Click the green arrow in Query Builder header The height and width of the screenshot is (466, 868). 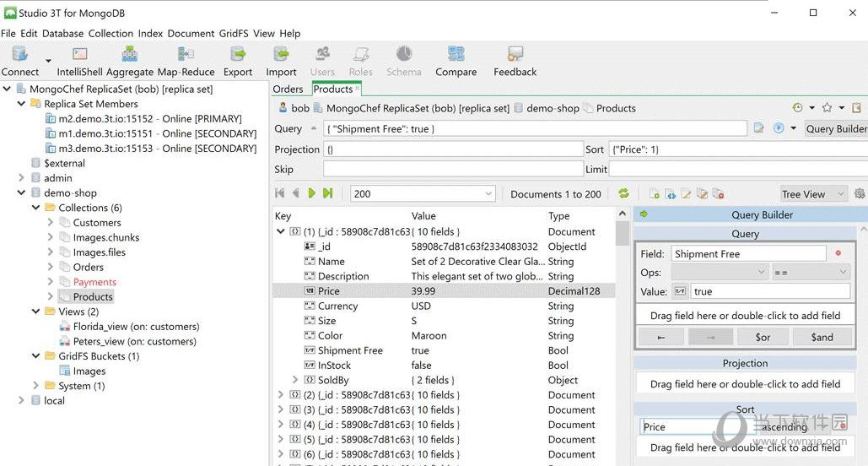click(644, 214)
